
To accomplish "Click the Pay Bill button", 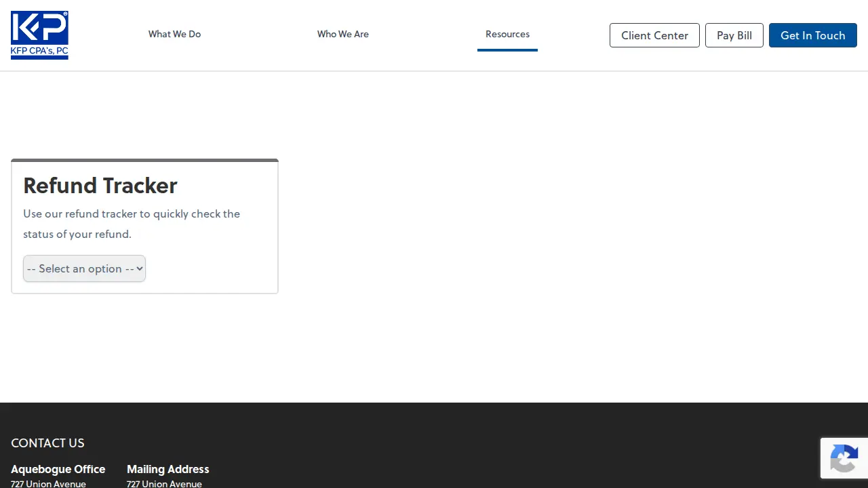I will pos(734,35).
